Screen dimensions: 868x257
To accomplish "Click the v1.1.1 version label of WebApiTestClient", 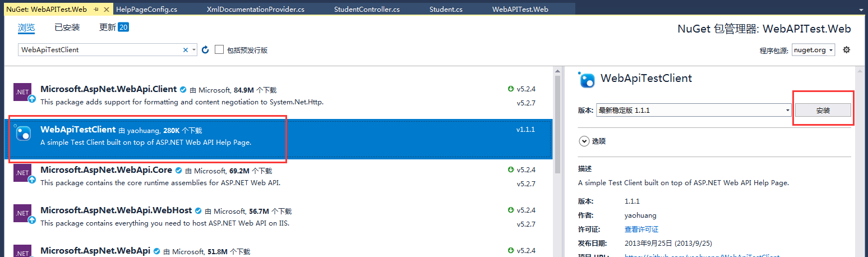I will (x=525, y=130).
